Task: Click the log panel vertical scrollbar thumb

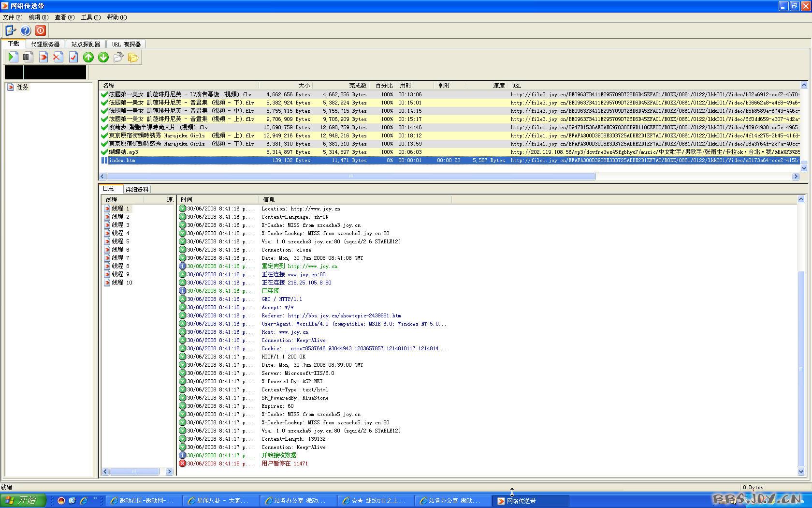Action: [801, 369]
